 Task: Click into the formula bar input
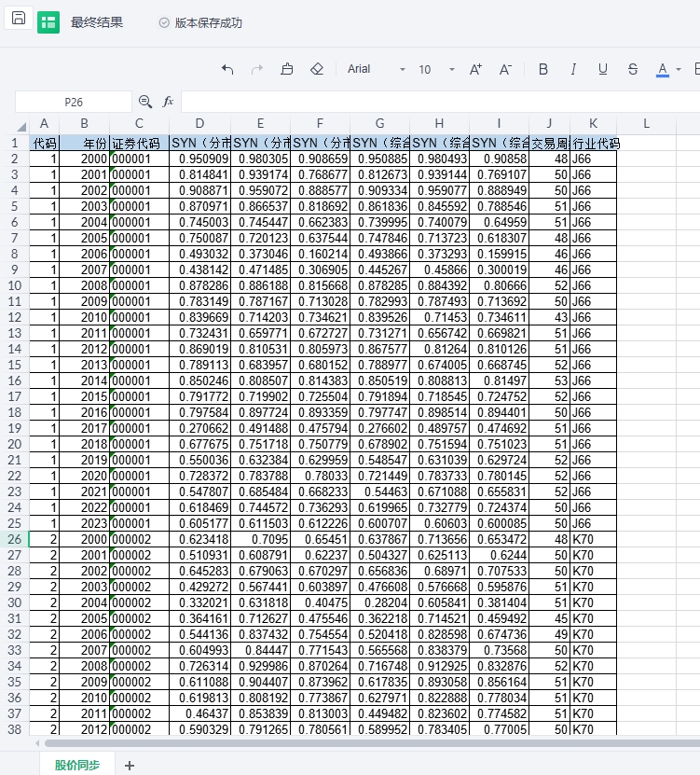[x=441, y=102]
